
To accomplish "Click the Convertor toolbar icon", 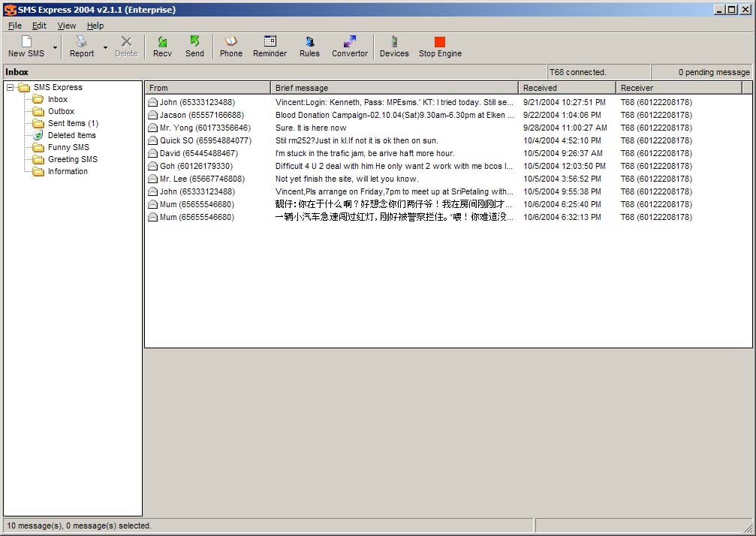I will pyautogui.click(x=349, y=45).
